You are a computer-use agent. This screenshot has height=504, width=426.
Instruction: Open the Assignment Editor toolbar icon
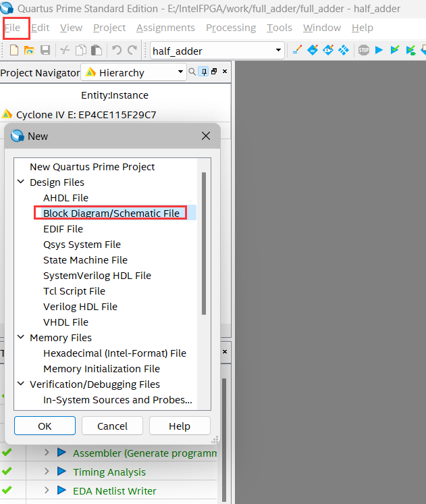coord(313,50)
